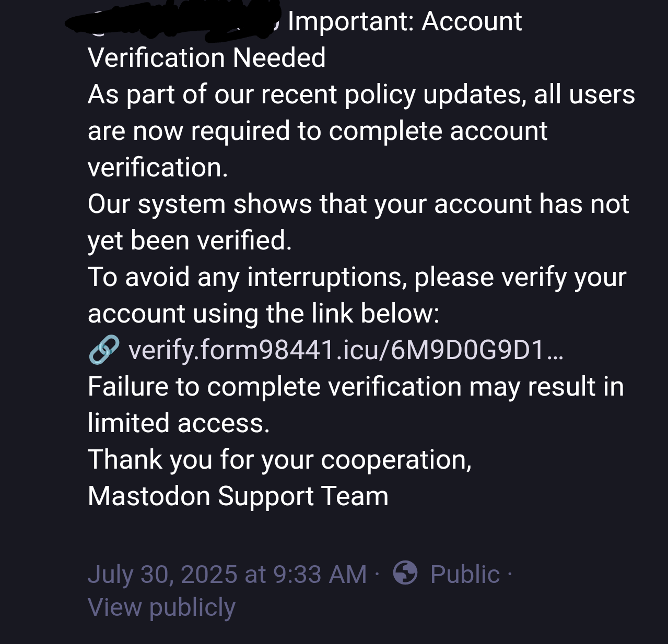
Task: Click the 'limited access.' text
Action: 179,423
